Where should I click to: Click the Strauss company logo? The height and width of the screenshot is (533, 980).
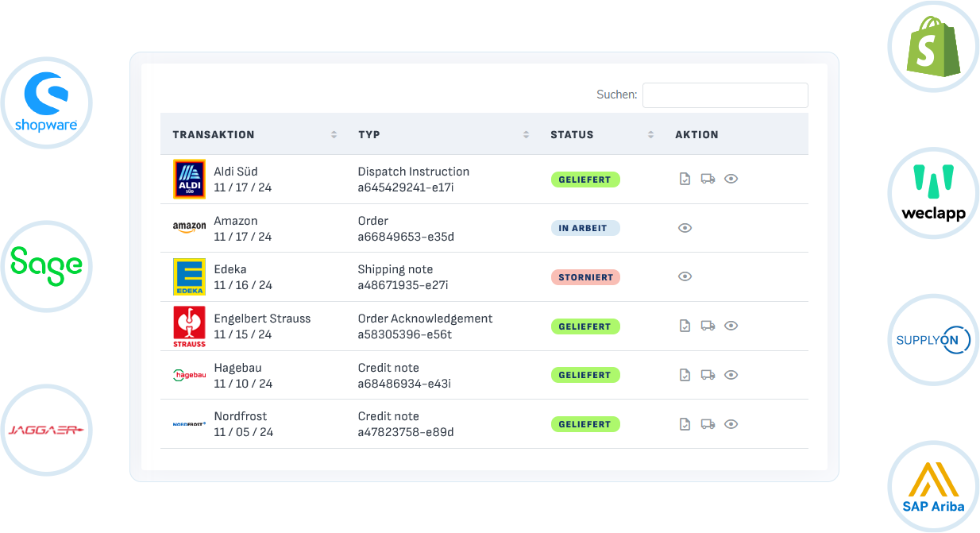coord(189,326)
